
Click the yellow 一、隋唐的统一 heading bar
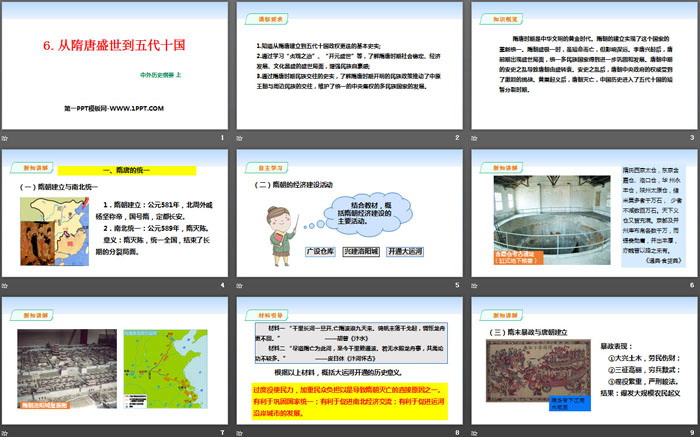pos(127,171)
